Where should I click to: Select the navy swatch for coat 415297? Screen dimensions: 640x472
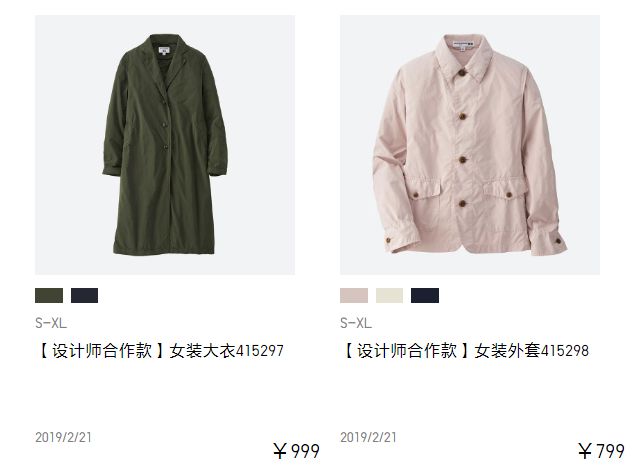pos(84,295)
